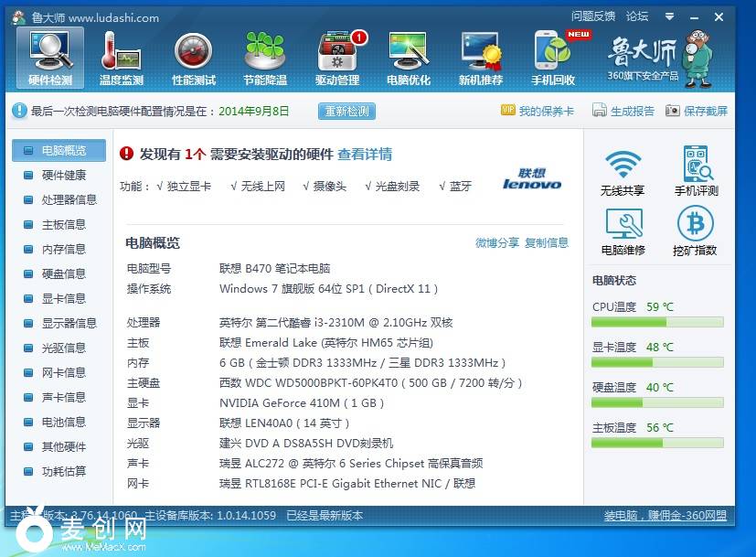Viewport: 756px width, 557px height.
Task: Click 生成报告 generate report
Action: (x=623, y=111)
